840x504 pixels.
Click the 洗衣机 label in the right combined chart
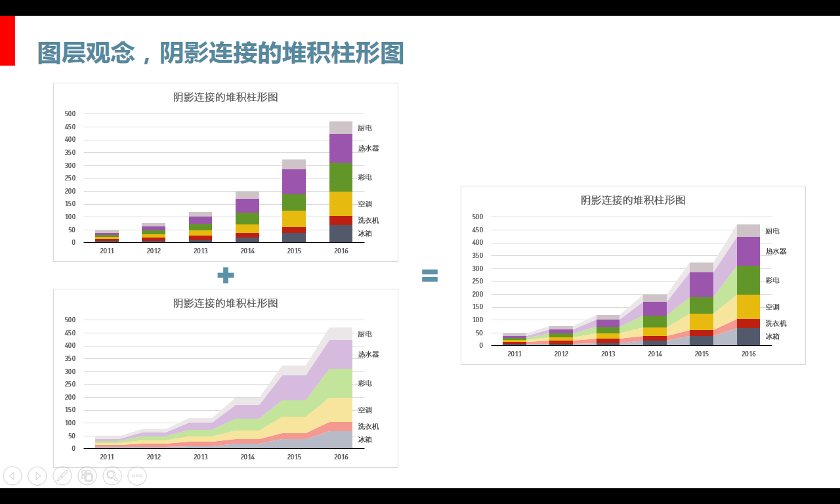click(x=776, y=324)
